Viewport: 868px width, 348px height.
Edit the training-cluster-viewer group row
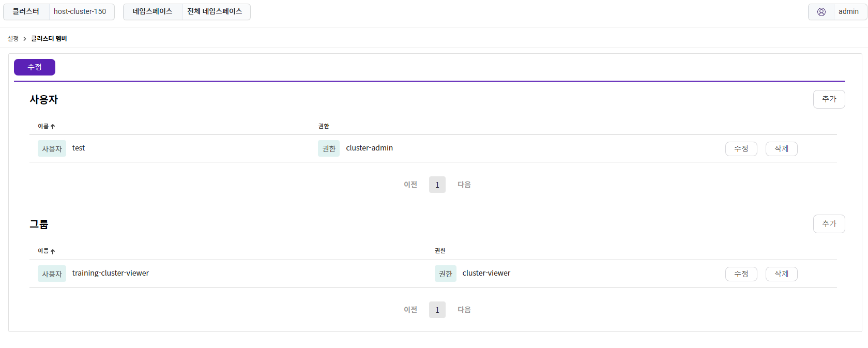[741, 274]
